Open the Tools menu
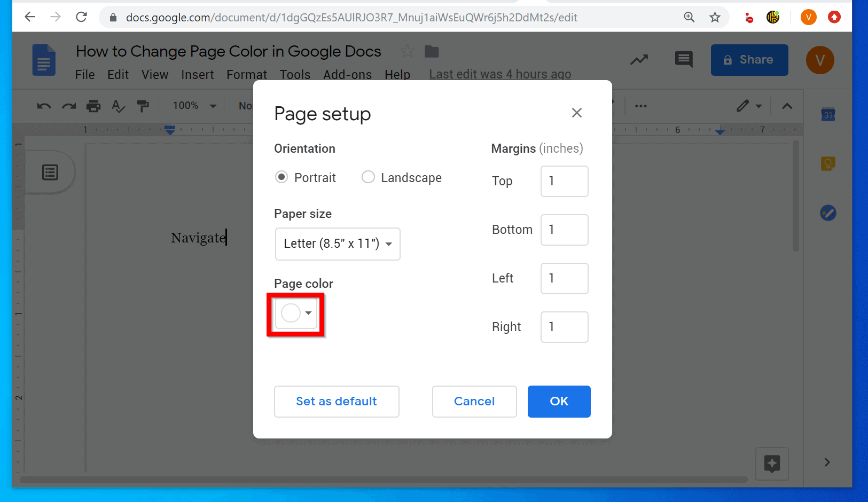This screenshot has height=502, width=868. 295,75
